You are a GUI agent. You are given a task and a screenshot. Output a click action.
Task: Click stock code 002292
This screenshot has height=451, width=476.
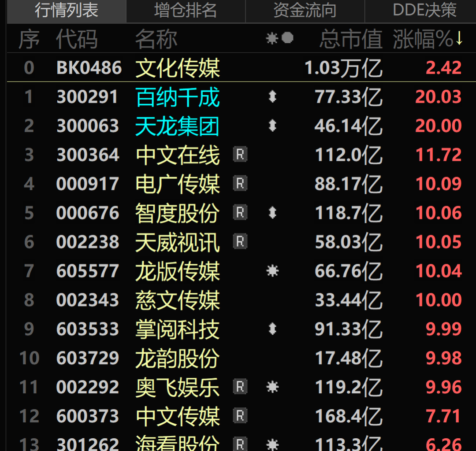tap(87, 387)
